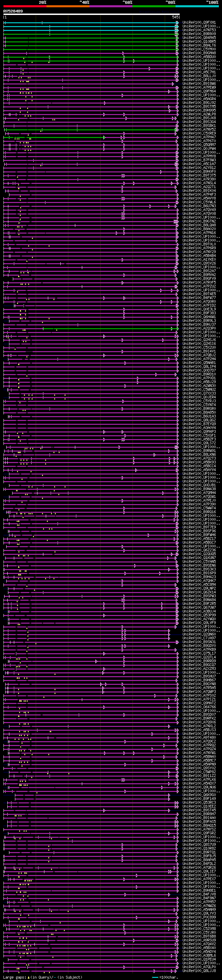The image size is (222, 980).
Task: Select hit label UniRef100_A5BDU0
Action: click(199, 57)
